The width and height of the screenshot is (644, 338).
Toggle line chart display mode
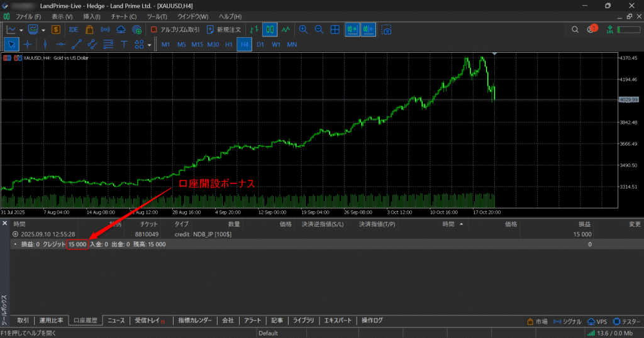(286, 30)
